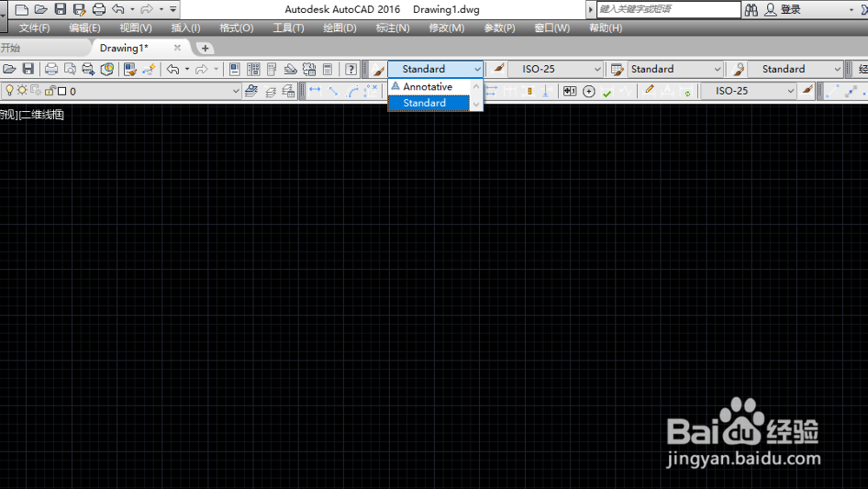Toggle layer 0 lock padlock icon
Screen dimensions: 868x489
[50, 90]
